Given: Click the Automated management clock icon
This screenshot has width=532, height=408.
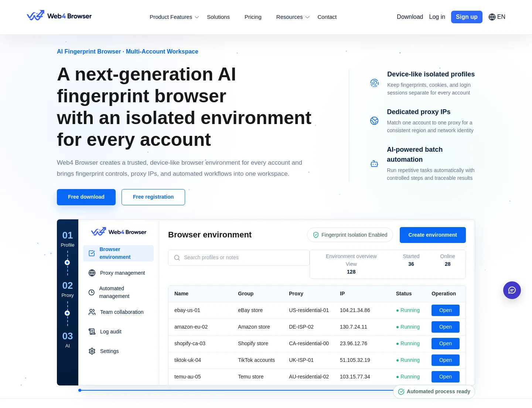Looking at the screenshot, I should tap(92, 292).
